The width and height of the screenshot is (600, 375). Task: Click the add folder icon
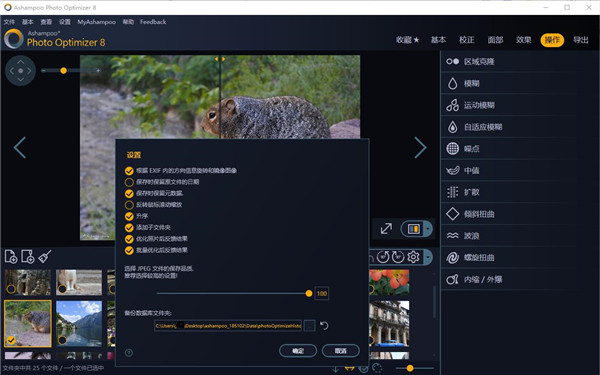click(x=28, y=256)
